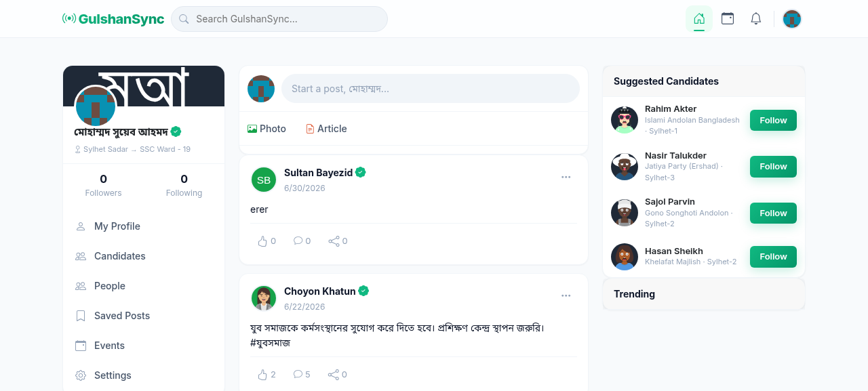Open comments on Choyon Khatun's post

pos(302,375)
